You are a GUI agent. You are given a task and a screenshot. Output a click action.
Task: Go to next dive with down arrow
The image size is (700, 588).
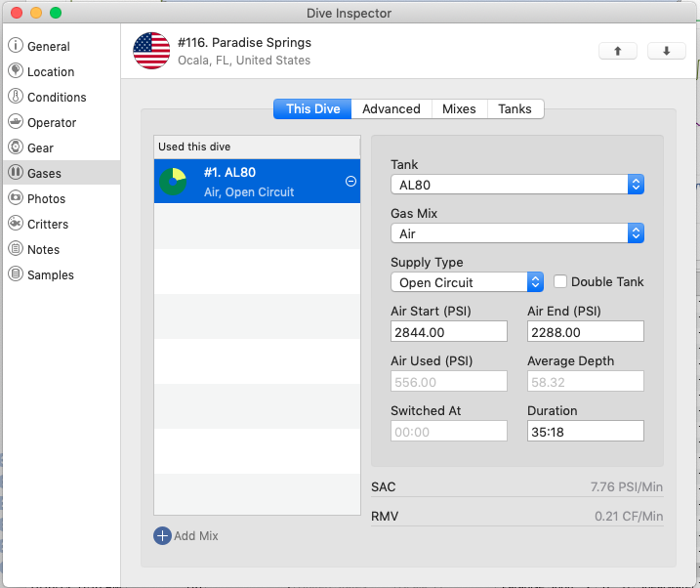(667, 52)
